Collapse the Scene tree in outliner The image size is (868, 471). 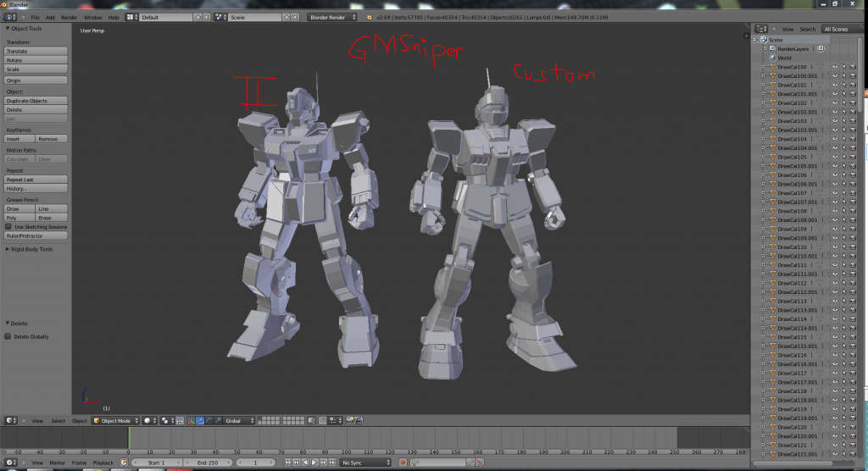tap(754, 39)
